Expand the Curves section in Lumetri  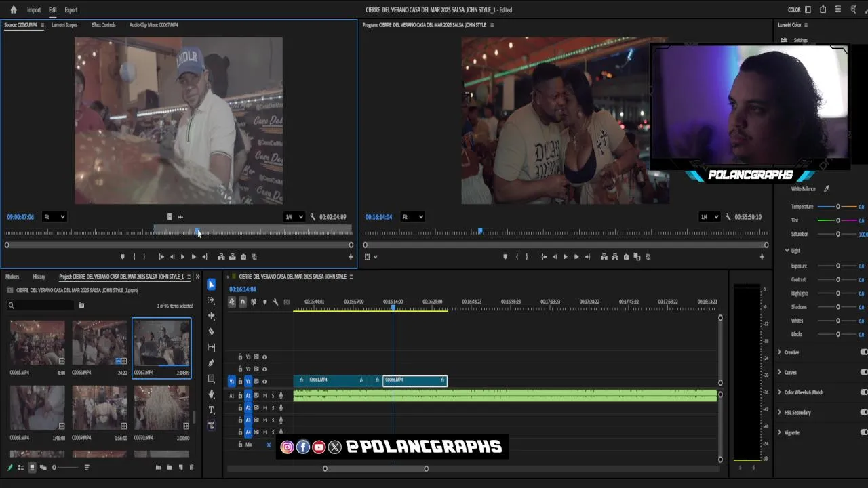point(780,372)
